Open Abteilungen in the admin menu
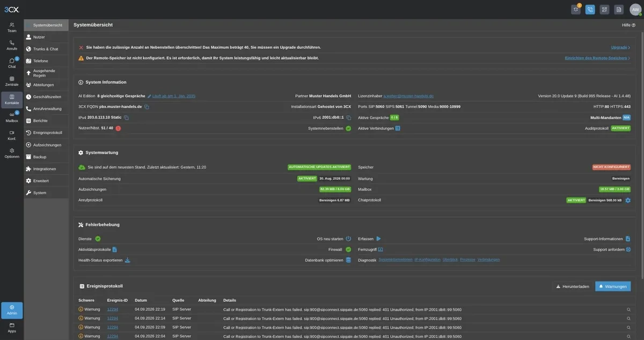The height and width of the screenshot is (340, 644). coord(46,85)
